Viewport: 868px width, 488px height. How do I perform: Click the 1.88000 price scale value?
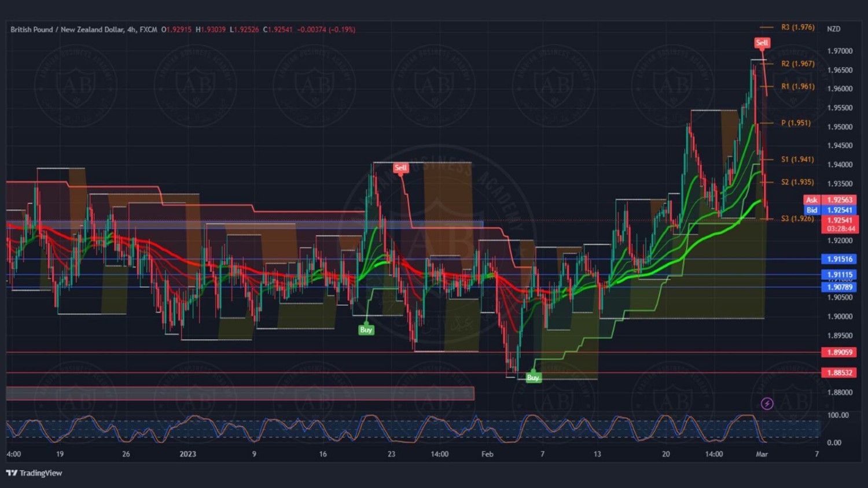840,392
